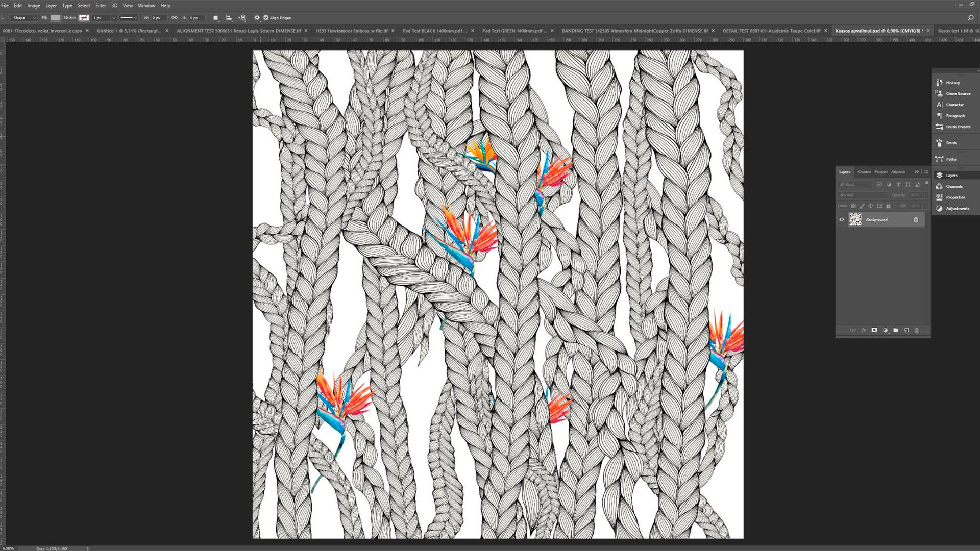Image resolution: width=980 pixels, height=551 pixels.
Task: Open the stroke line style dropdown
Action: point(129,18)
